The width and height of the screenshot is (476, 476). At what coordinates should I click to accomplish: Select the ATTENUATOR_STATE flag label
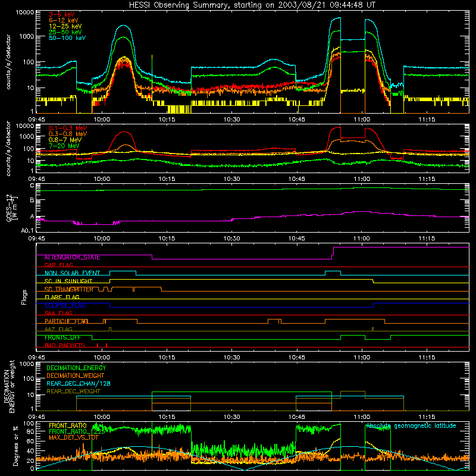click(72, 258)
